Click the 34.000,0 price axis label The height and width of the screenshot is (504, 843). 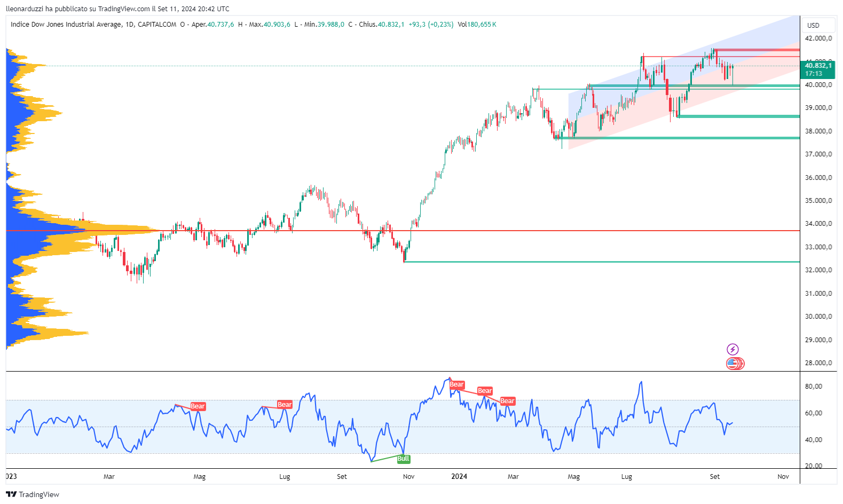818,224
